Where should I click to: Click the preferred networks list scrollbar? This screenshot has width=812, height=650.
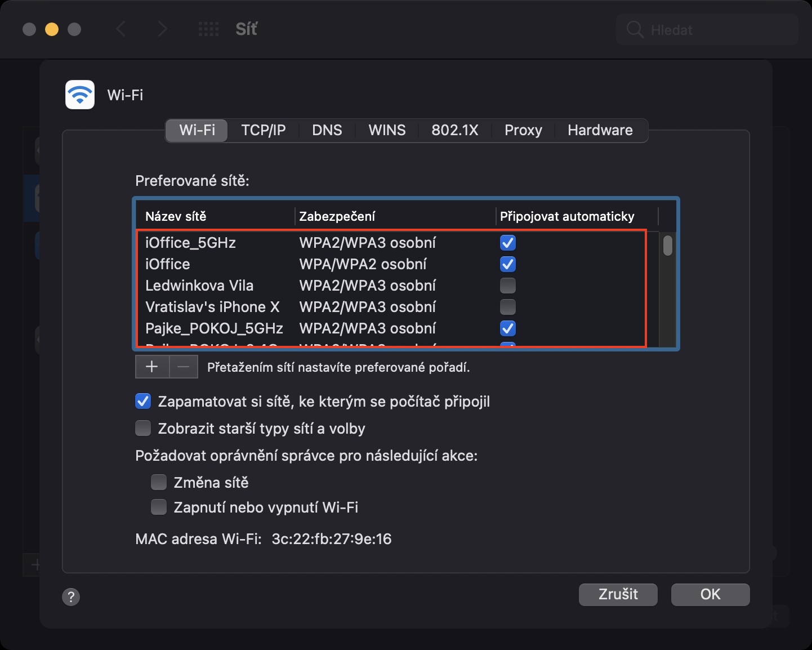[668, 246]
